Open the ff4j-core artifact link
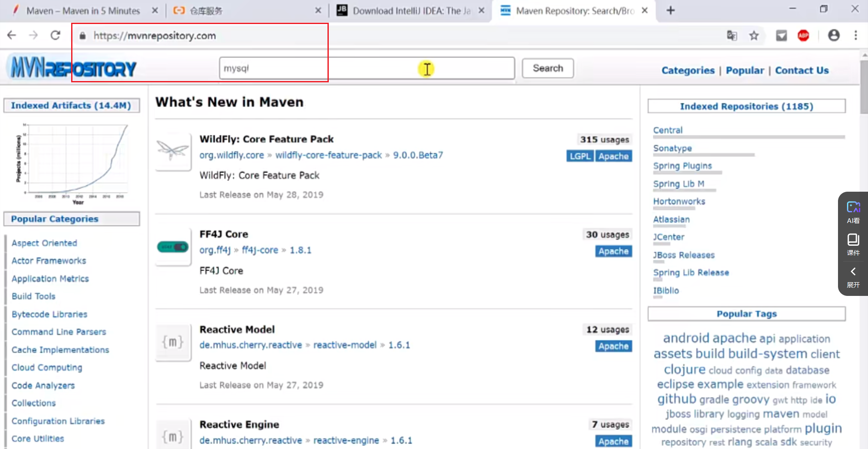This screenshot has height=449, width=868. click(x=260, y=250)
